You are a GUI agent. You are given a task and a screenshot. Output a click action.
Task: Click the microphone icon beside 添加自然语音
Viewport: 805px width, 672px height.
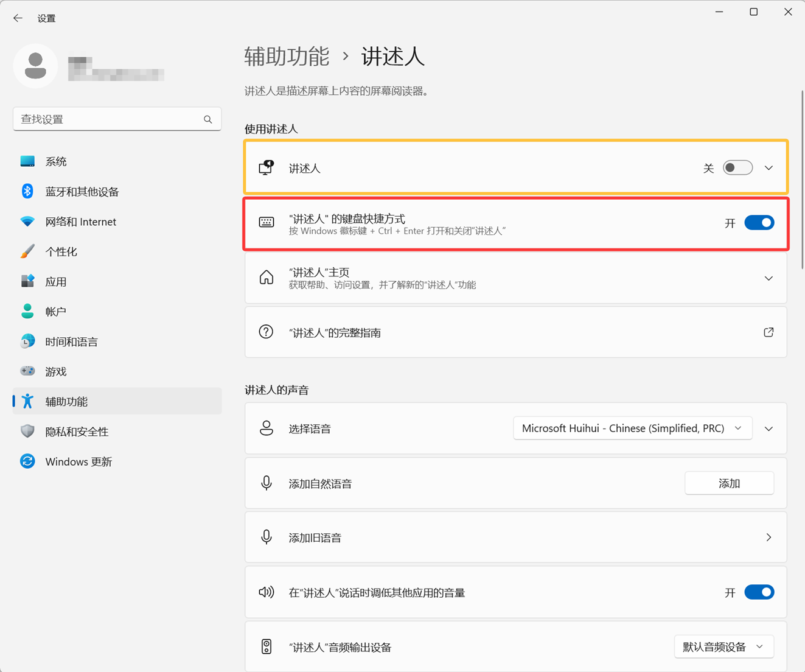267,483
